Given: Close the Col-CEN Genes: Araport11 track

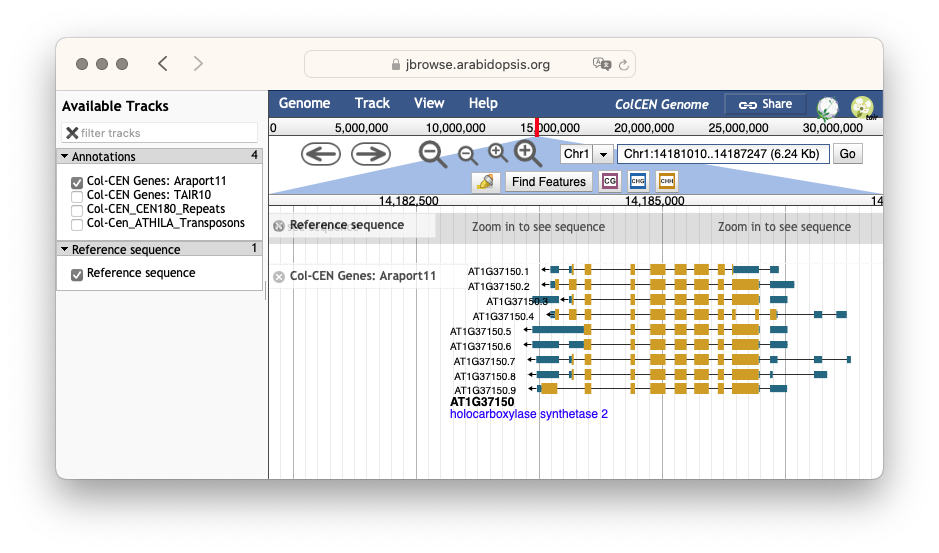Looking at the screenshot, I should point(278,277).
